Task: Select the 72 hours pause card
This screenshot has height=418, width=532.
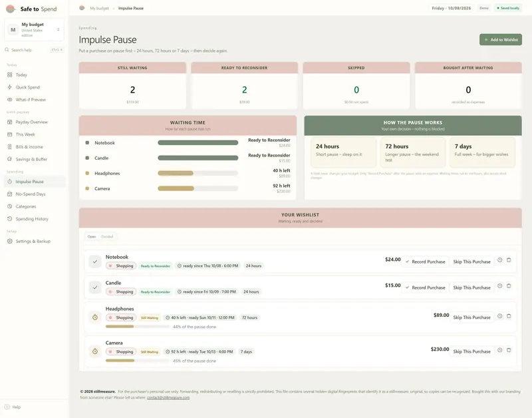Action: pyautogui.click(x=413, y=152)
